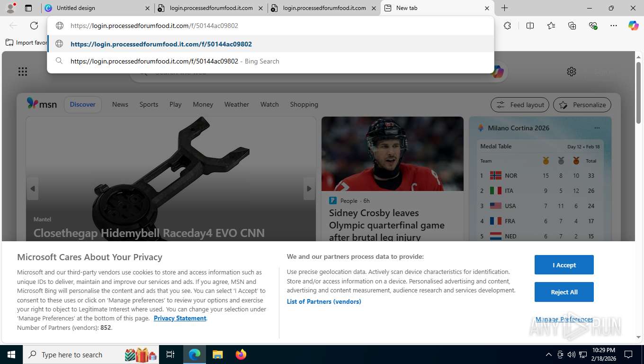The image size is (644, 364).
Task: Open the Sports tab
Action: pyautogui.click(x=149, y=104)
